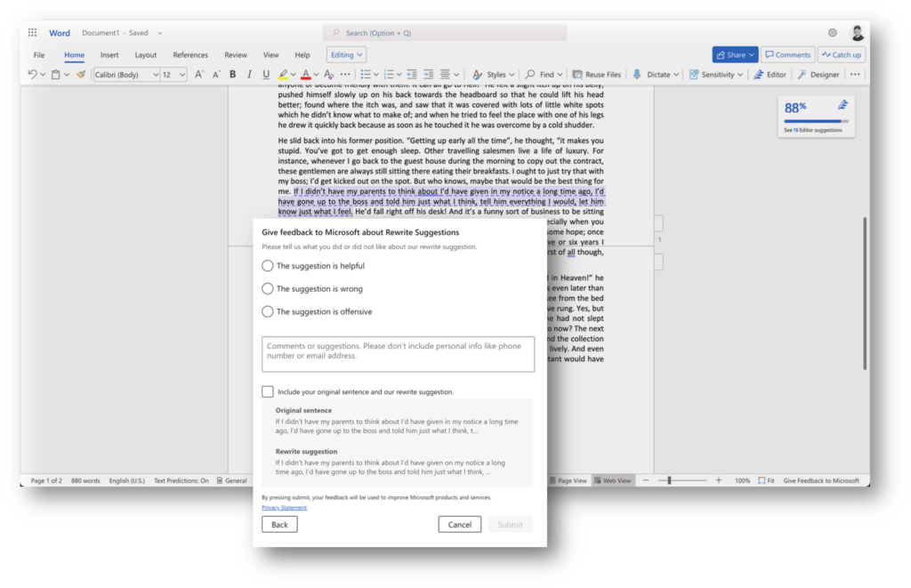Click the Bold formatting icon
911x588 pixels.
click(x=233, y=75)
